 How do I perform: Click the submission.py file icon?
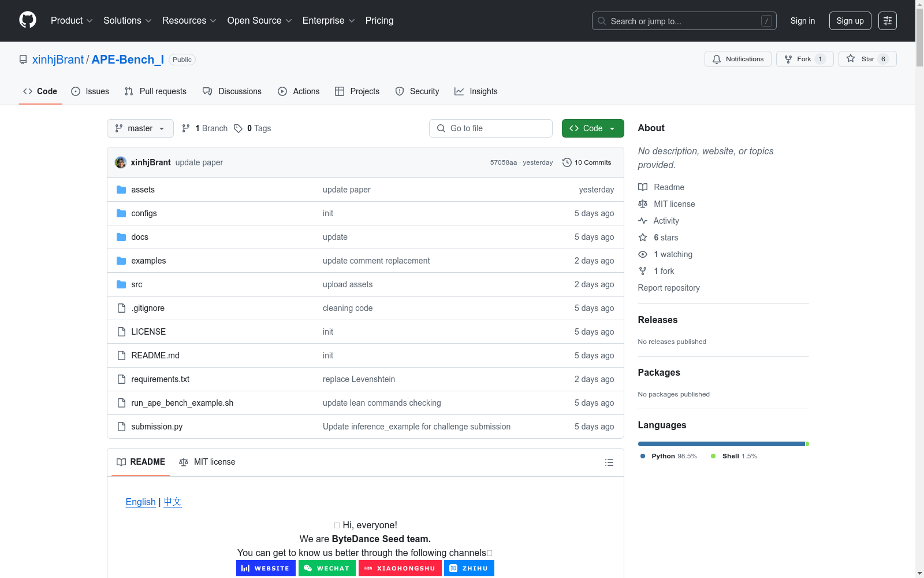pyautogui.click(x=121, y=427)
